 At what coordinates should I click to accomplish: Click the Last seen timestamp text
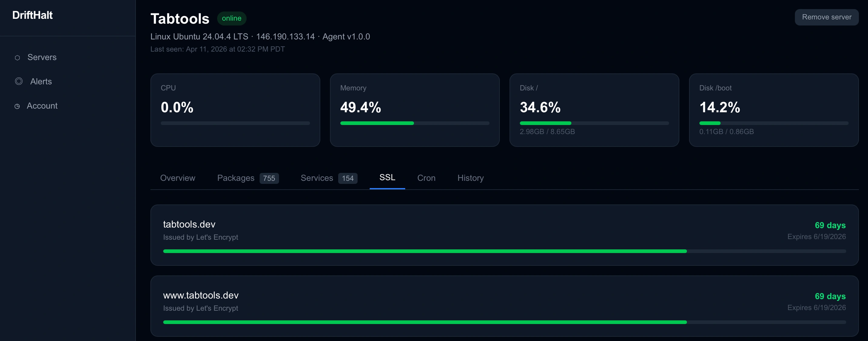tap(217, 49)
